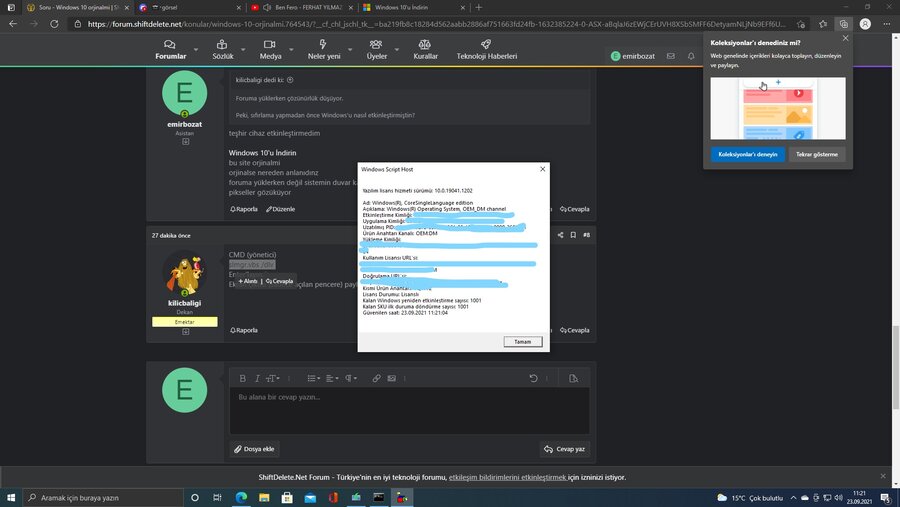The height and width of the screenshot is (507, 900).
Task: Switch to the 'görsel' browser tab
Action: [x=189, y=7]
